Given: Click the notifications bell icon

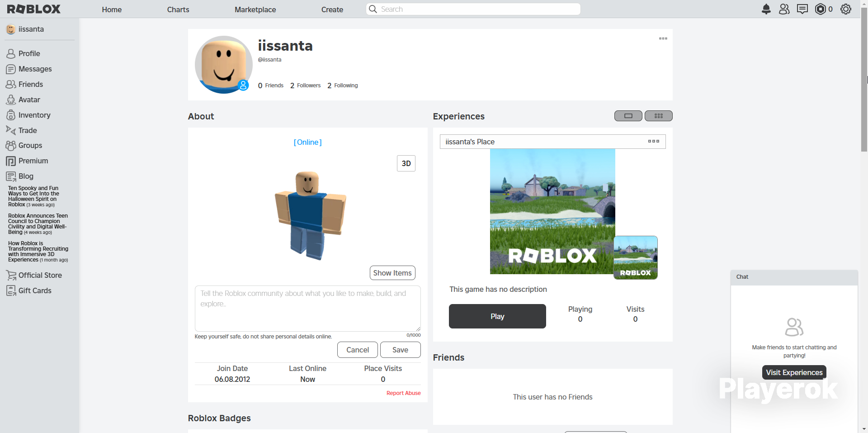Looking at the screenshot, I should [x=766, y=9].
